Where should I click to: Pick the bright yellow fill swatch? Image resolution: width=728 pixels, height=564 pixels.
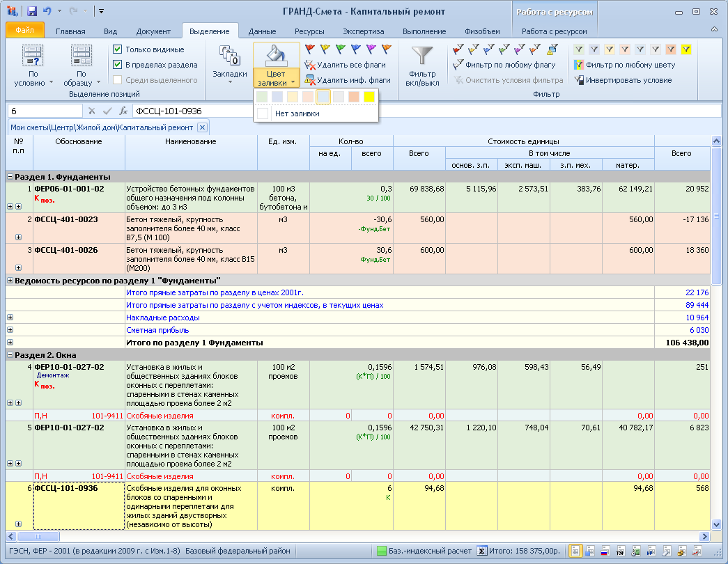[369, 97]
